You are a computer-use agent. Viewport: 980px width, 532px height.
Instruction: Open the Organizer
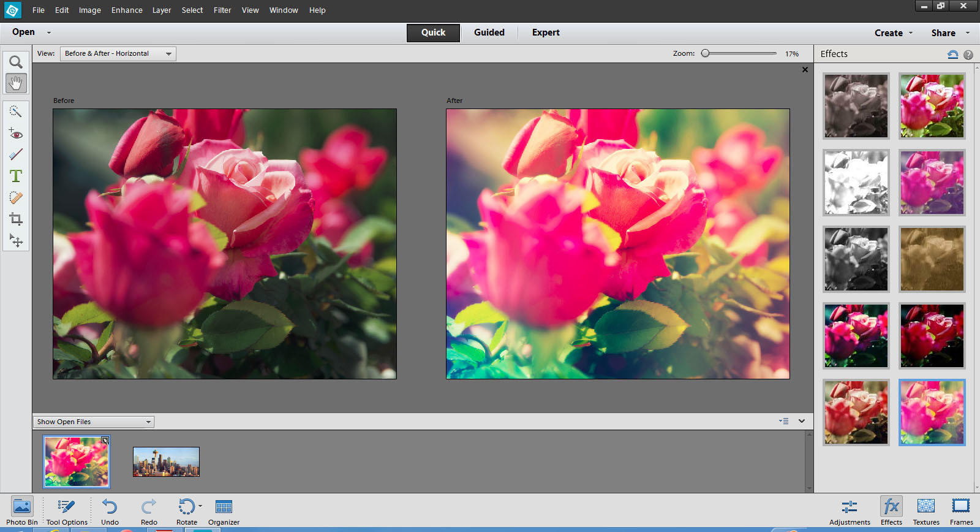(x=224, y=511)
